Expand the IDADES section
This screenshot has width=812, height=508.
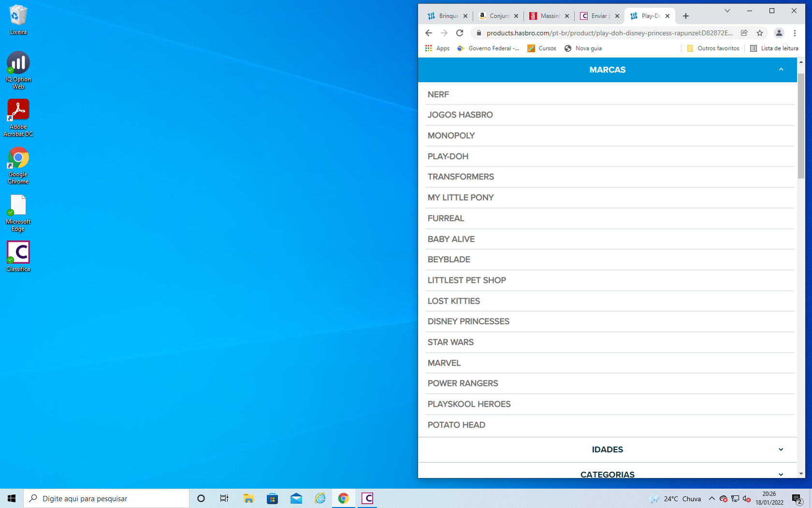click(781, 449)
